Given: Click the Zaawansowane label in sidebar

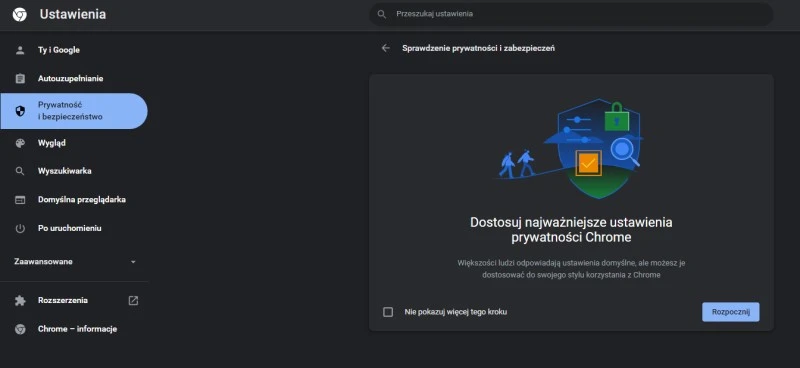Looking at the screenshot, I should 43,262.
